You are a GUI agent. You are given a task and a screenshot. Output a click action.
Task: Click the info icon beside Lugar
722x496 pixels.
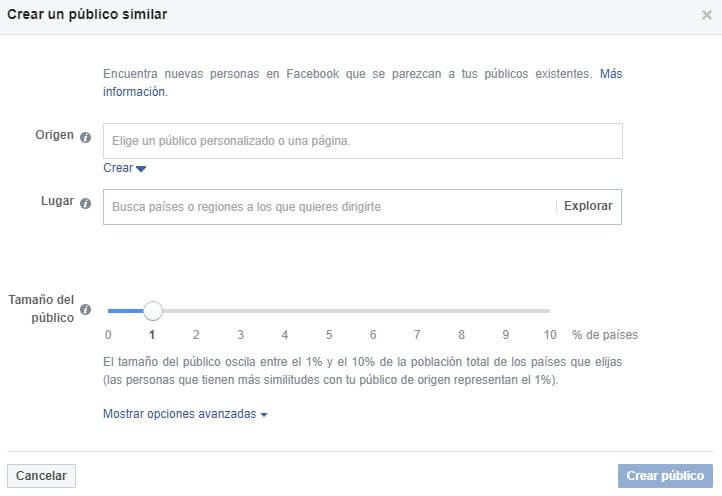(x=85, y=203)
